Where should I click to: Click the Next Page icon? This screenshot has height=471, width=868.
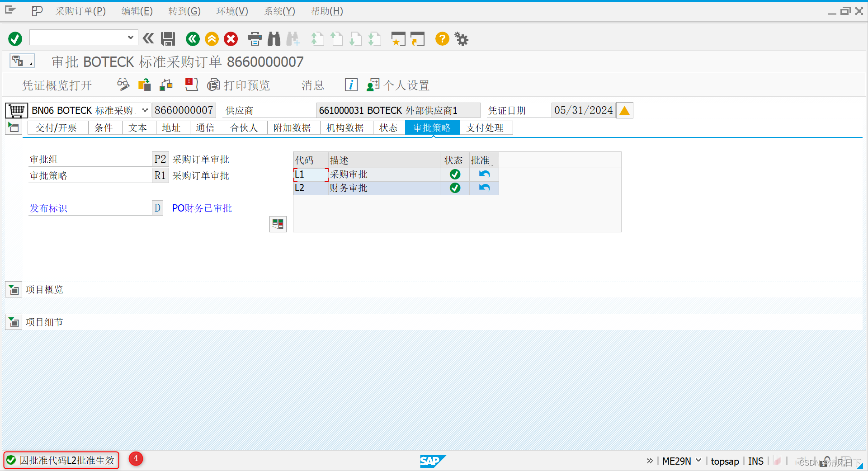click(356, 39)
